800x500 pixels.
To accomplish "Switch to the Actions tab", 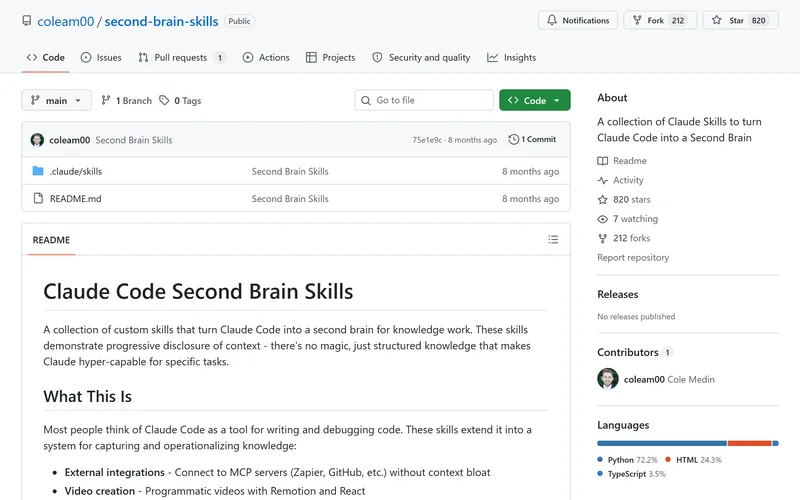I will [266, 58].
